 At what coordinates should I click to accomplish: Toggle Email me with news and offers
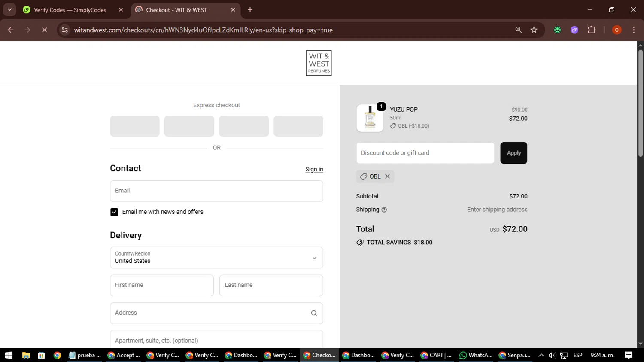click(114, 212)
